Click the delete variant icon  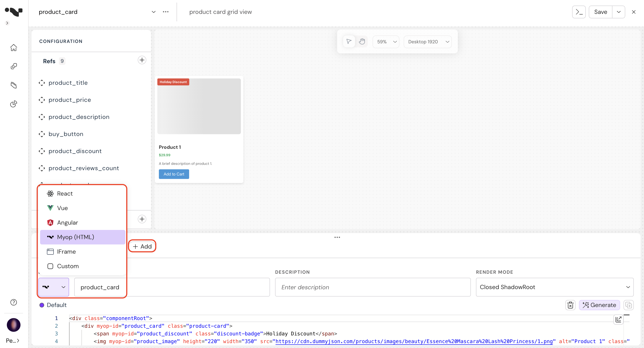570,305
